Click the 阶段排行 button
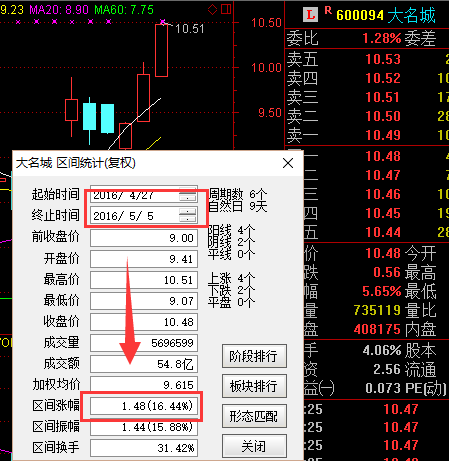The image size is (449, 461). click(x=254, y=356)
